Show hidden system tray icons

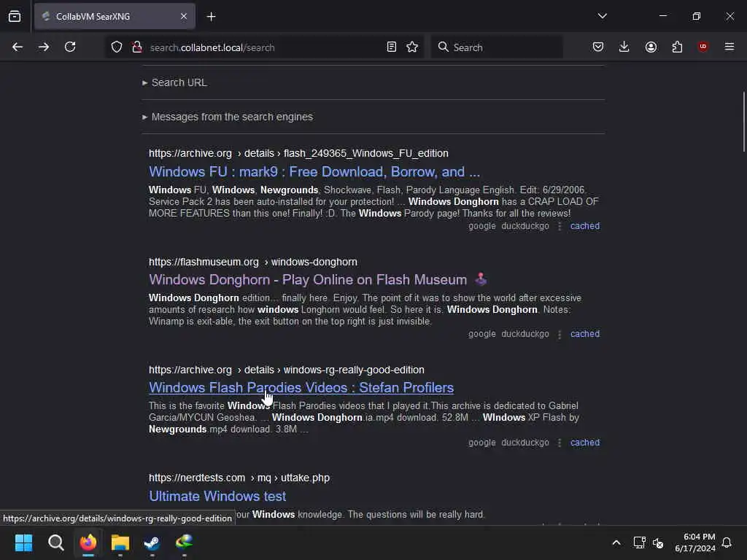616,542
